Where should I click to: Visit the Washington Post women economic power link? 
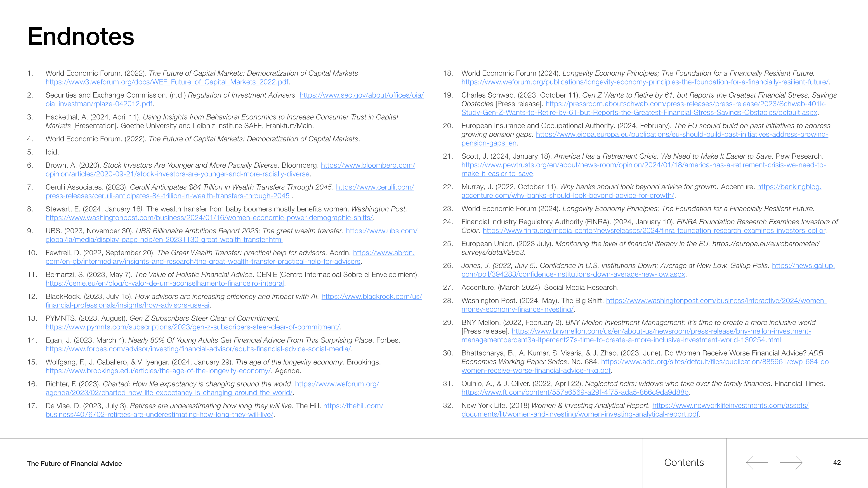(x=209, y=218)
